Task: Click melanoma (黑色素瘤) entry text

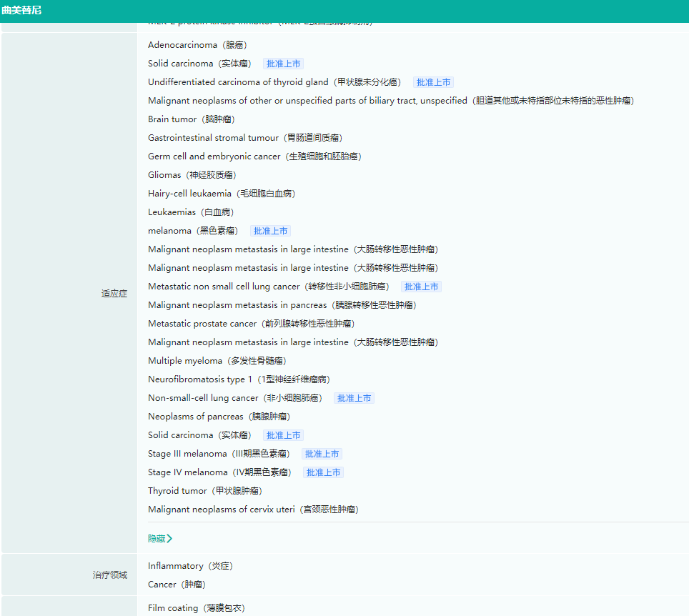Action: pos(193,231)
